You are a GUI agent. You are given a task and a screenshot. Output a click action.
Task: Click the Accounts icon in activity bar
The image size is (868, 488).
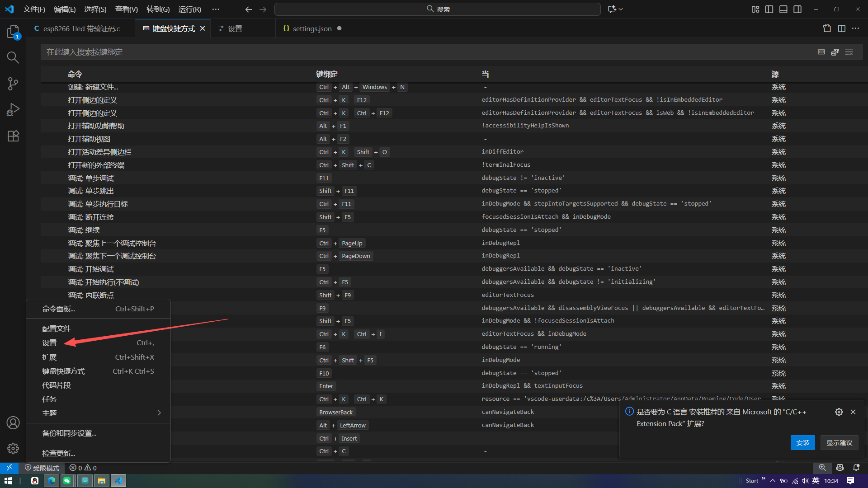point(13,422)
